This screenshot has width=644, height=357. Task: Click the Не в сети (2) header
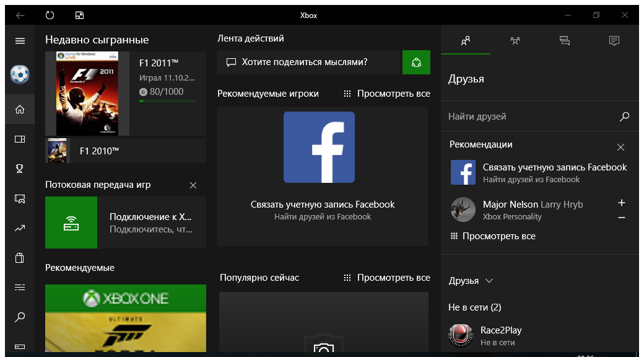475,307
